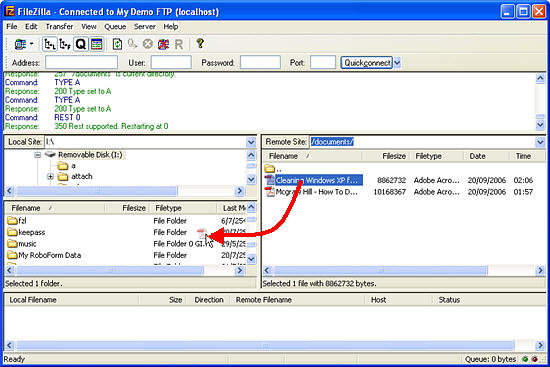The image size is (550, 367).
Task: Sort remote list by Filetype header
Action: 437,156
